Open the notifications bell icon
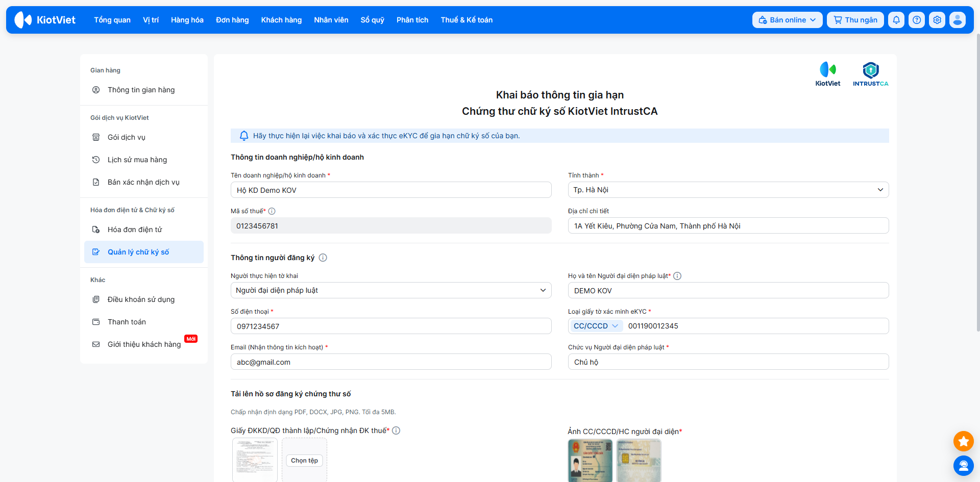Viewport: 980px width, 482px height. (x=896, y=20)
